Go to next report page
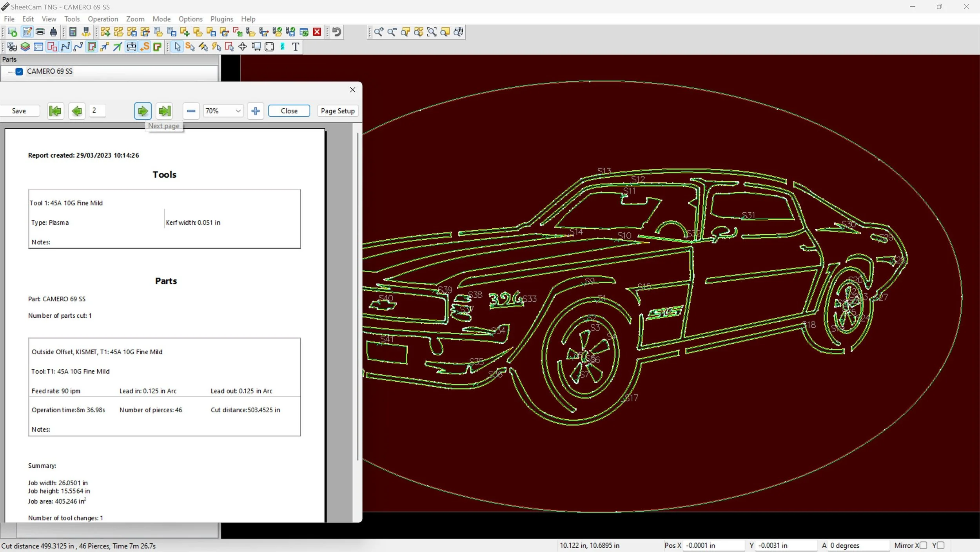 (143, 111)
